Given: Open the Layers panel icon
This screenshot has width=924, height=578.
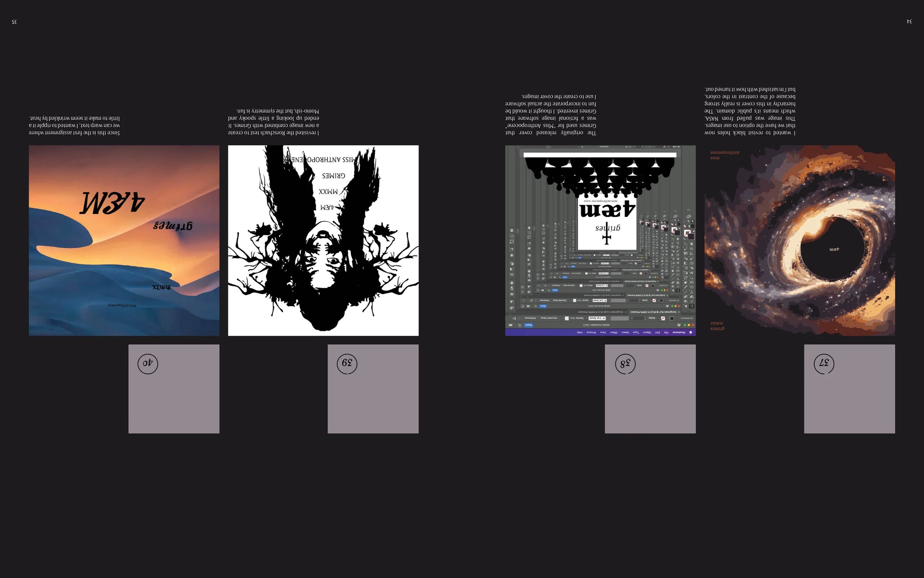Looking at the screenshot, I should point(512,230).
